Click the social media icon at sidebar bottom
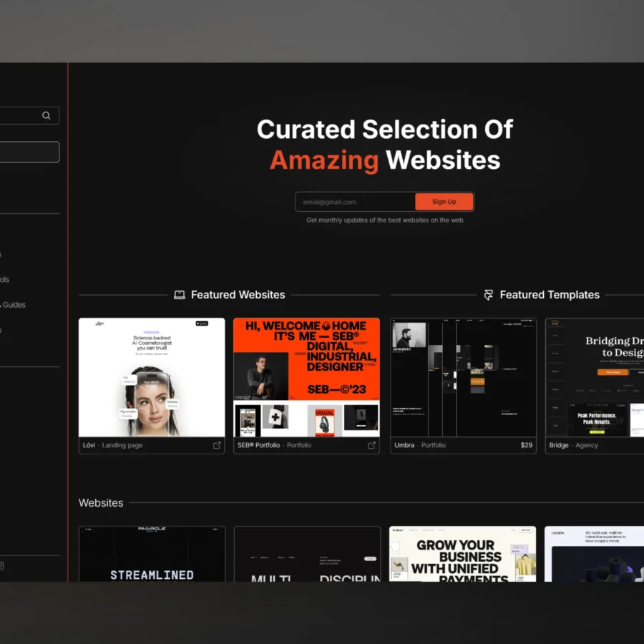 click(x=3, y=566)
